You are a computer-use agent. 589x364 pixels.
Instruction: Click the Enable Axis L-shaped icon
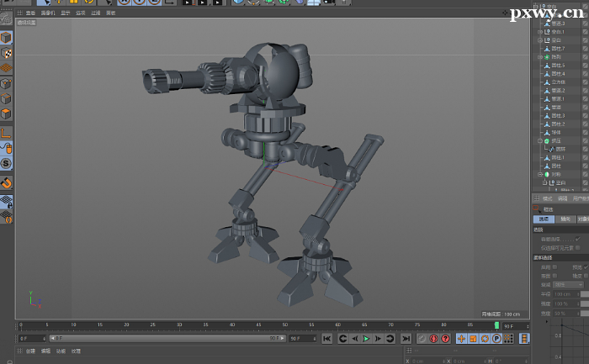coord(6,133)
